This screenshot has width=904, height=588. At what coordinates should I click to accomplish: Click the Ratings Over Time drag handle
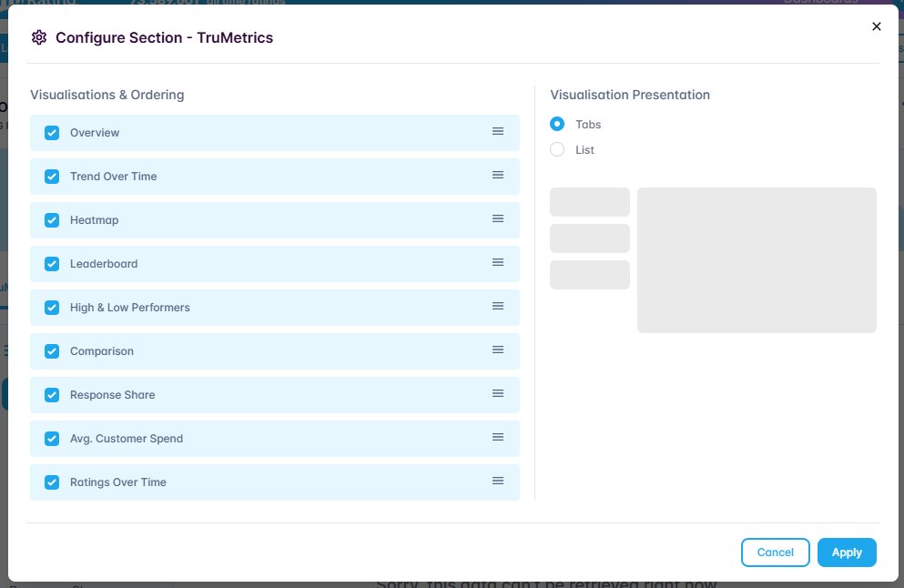click(x=498, y=482)
